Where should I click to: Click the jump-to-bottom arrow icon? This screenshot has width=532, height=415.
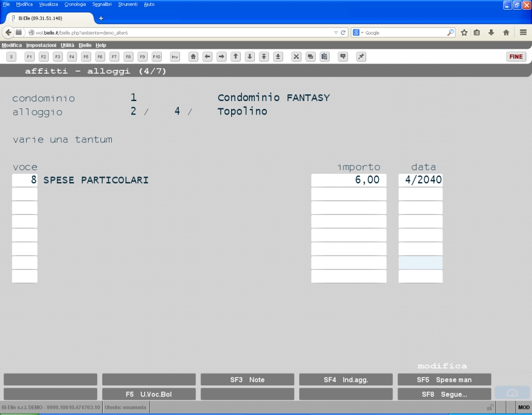point(278,57)
